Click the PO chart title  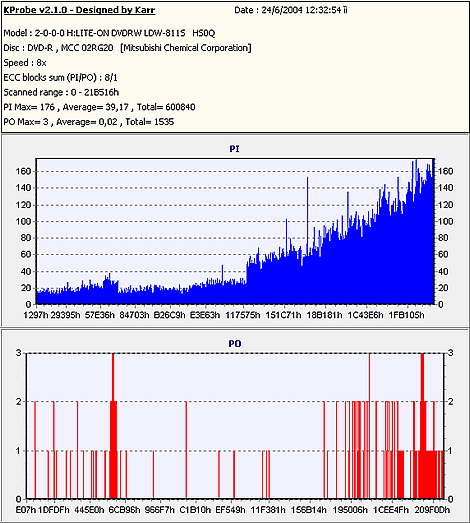235,344
